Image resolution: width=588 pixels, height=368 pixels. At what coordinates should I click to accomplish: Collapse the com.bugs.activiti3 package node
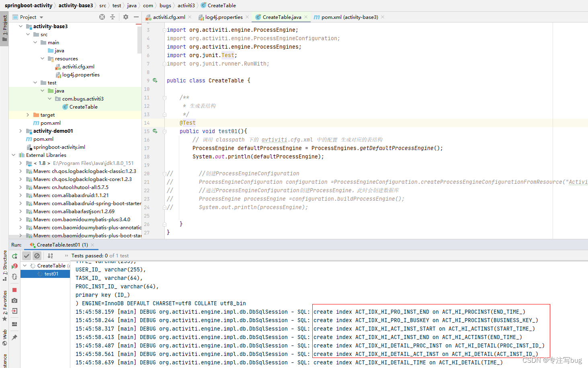coord(50,99)
